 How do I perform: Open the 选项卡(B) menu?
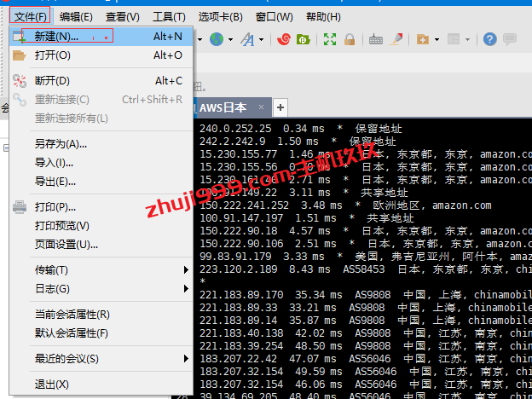(221, 17)
